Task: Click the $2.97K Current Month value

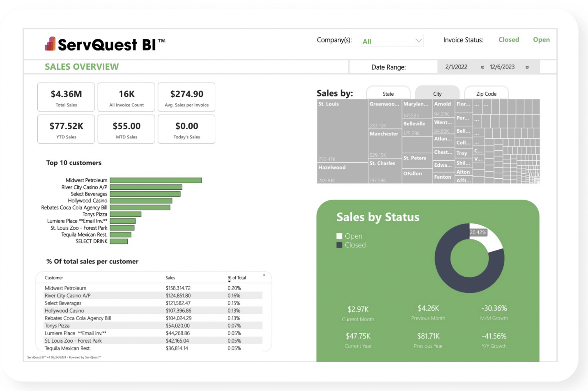Action: coord(358,309)
